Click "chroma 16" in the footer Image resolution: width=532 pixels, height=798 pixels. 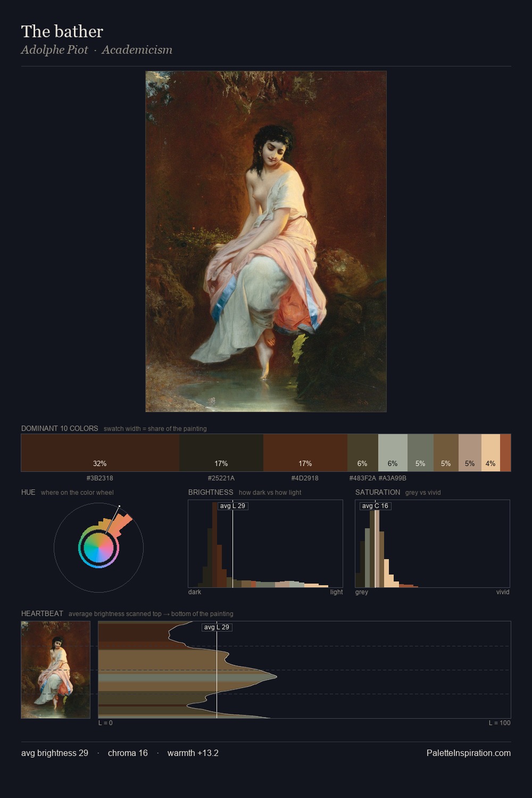coord(128,753)
